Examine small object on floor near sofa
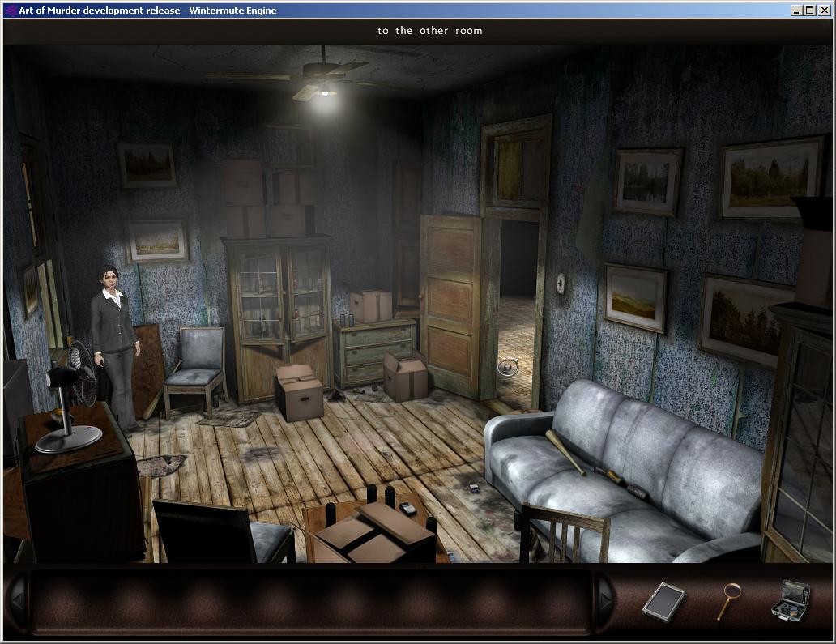The height and width of the screenshot is (644, 836). coord(473,488)
